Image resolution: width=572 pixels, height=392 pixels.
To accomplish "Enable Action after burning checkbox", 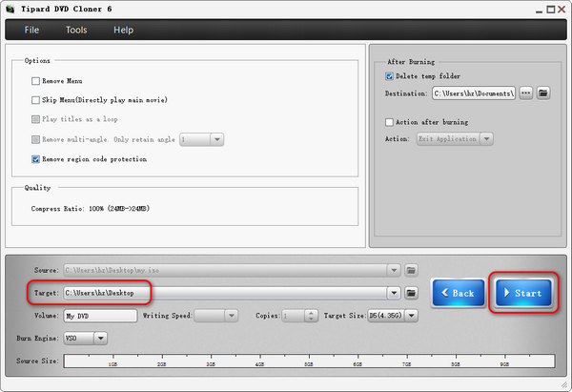I will [x=389, y=122].
